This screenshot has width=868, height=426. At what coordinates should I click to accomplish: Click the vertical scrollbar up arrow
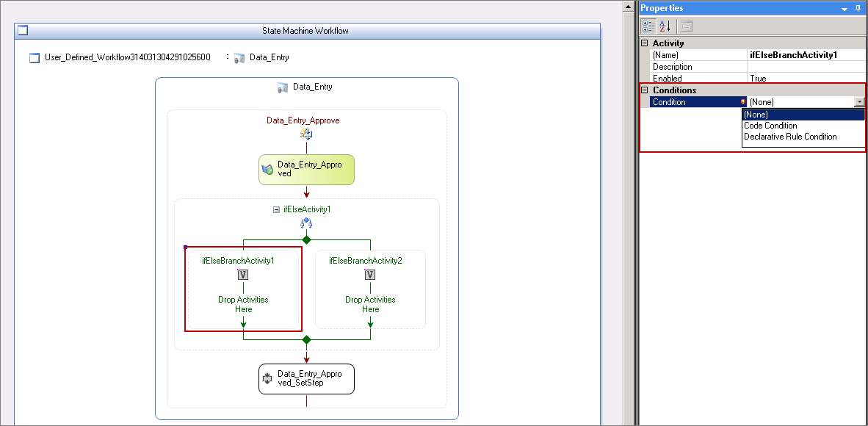pyautogui.click(x=629, y=7)
